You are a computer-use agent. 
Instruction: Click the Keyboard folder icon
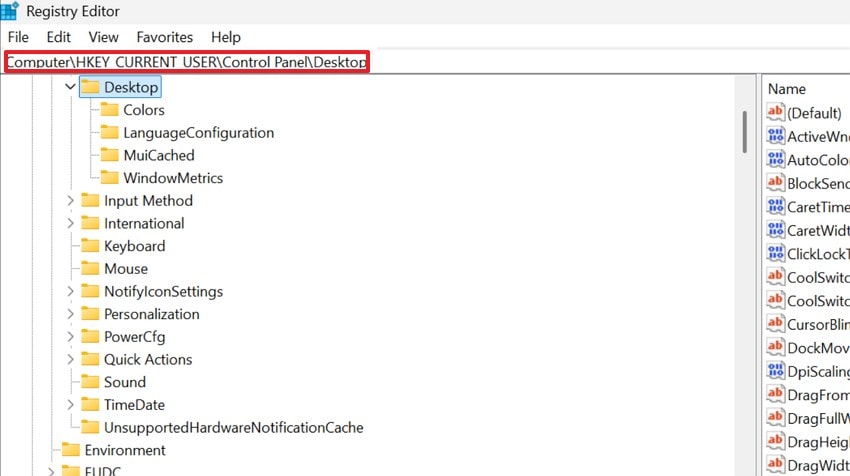(x=91, y=246)
